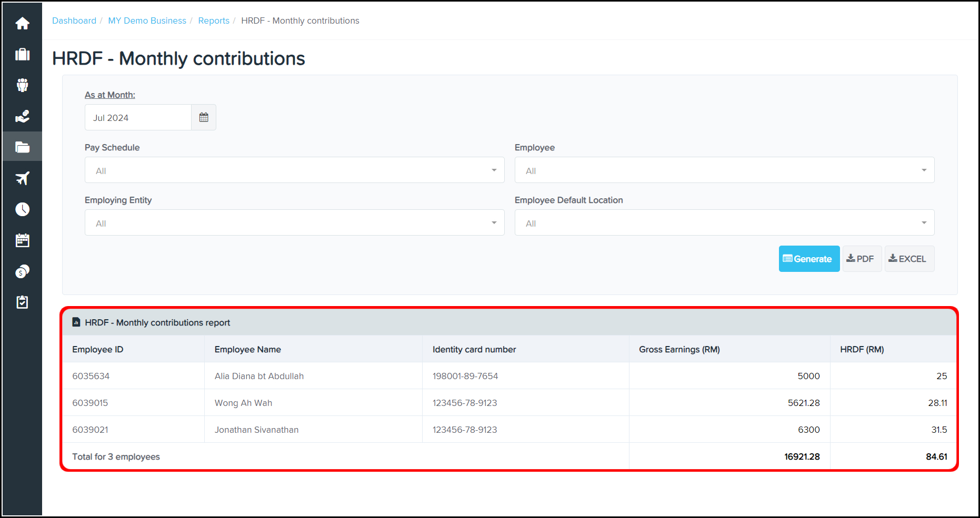
Task: Go to Reports breadcrumb link
Action: [x=214, y=21]
